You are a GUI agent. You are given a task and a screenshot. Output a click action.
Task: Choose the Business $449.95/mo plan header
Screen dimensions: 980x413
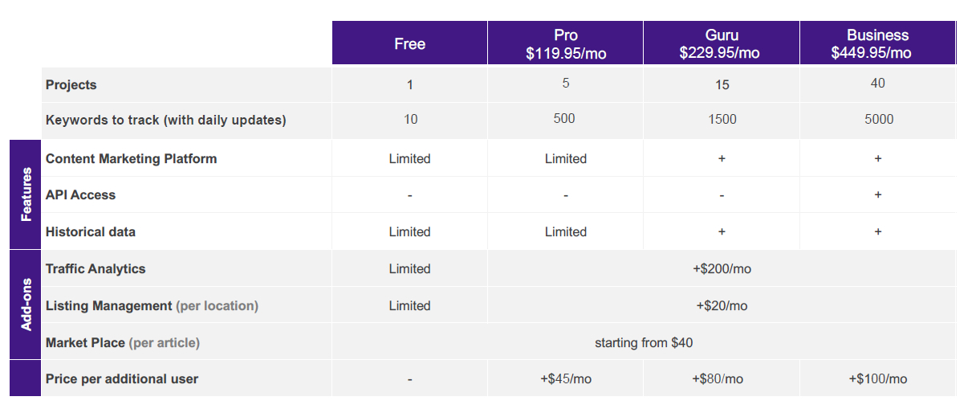pos(877,44)
